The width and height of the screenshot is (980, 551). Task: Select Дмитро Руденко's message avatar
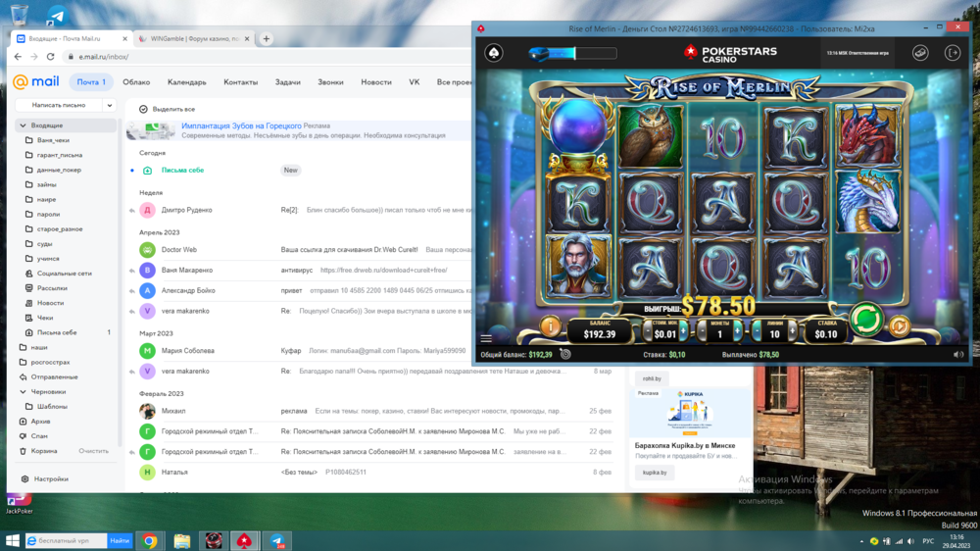point(148,210)
